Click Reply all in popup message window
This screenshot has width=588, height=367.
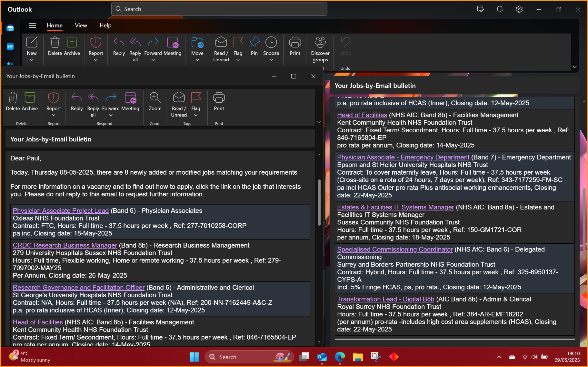coord(93,105)
